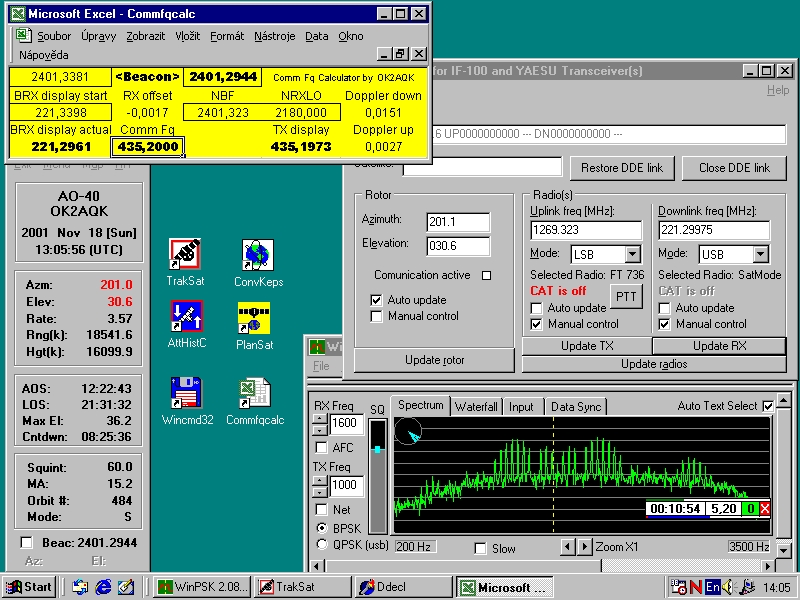Viewport: 800px width, 600px height.
Task: Click the quick launch icon right of Internet Explorer
Action: tap(126, 587)
